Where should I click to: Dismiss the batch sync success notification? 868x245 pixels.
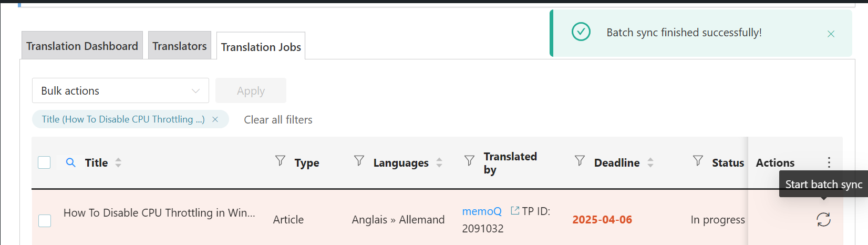pos(831,34)
